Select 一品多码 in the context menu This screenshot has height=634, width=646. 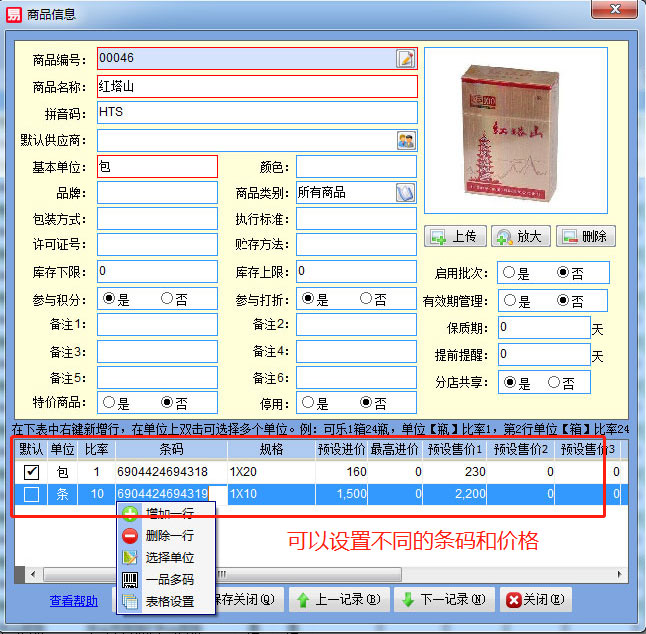168,579
